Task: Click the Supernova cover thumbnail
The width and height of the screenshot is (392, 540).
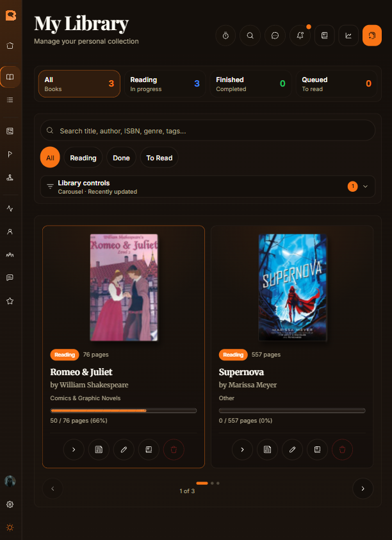Action: point(292,287)
